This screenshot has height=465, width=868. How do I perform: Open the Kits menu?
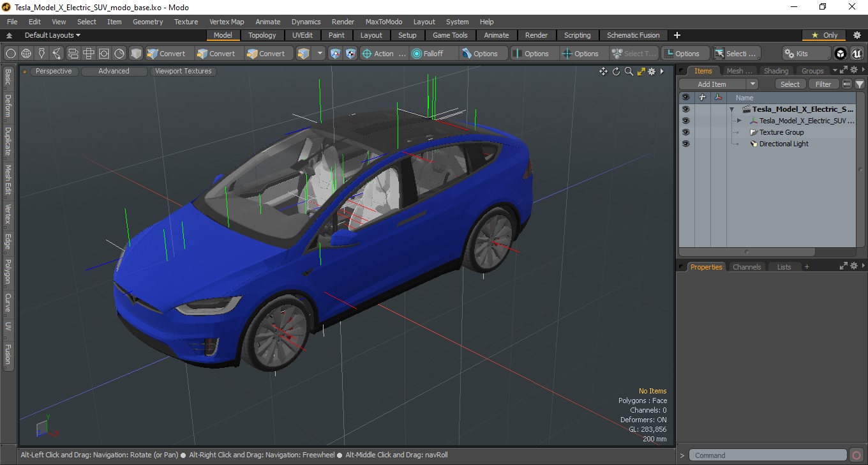806,54
